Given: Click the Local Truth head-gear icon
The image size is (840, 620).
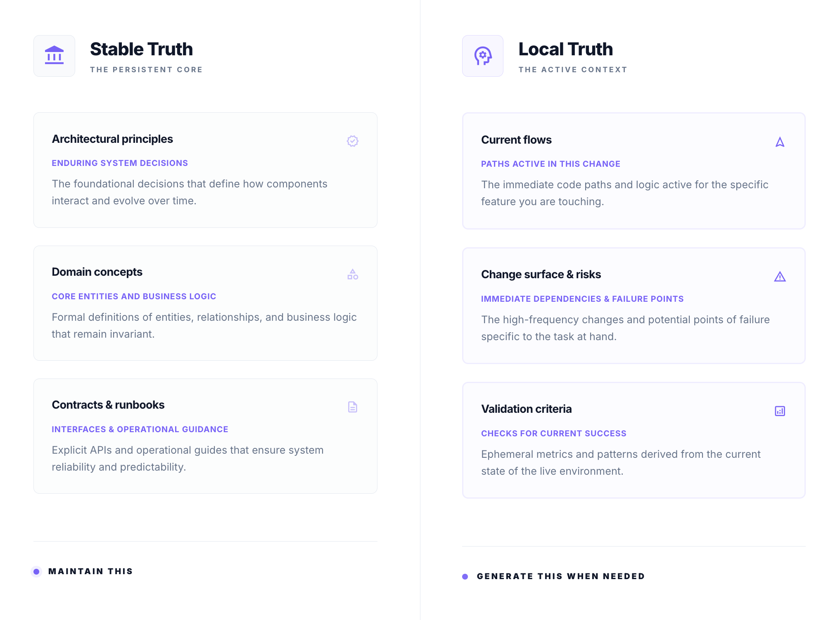Looking at the screenshot, I should (x=482, y=56).
